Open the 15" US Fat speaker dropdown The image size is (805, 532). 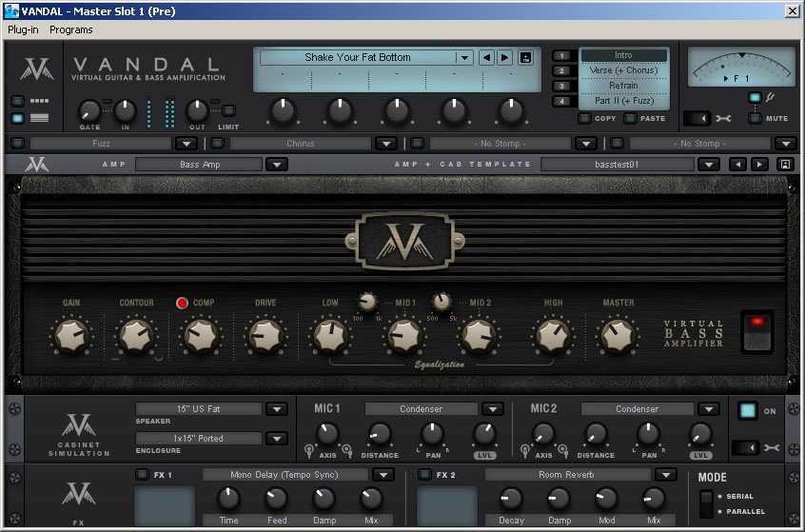point(277,409)
